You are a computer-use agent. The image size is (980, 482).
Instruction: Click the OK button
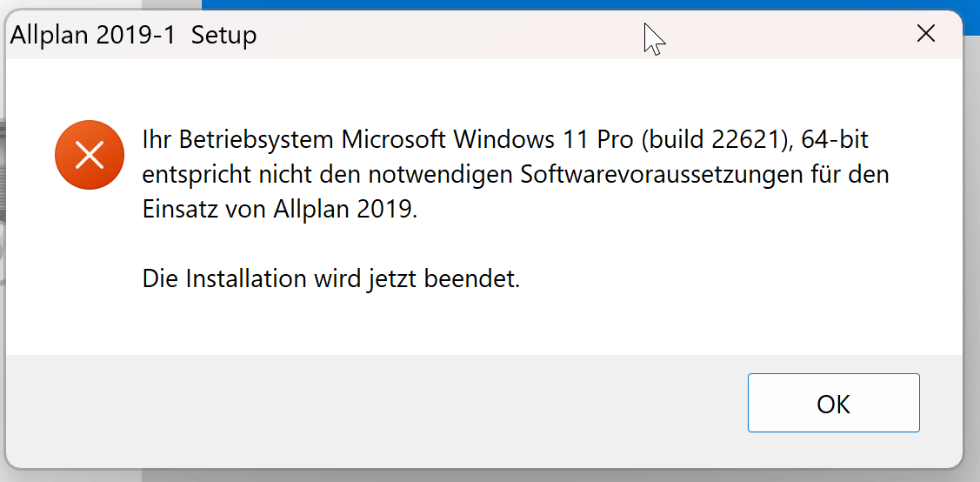pos(833,403)
